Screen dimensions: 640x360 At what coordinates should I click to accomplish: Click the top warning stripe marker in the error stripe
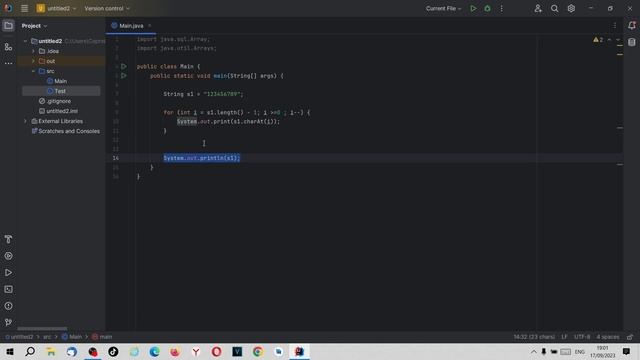pos(620,45)
